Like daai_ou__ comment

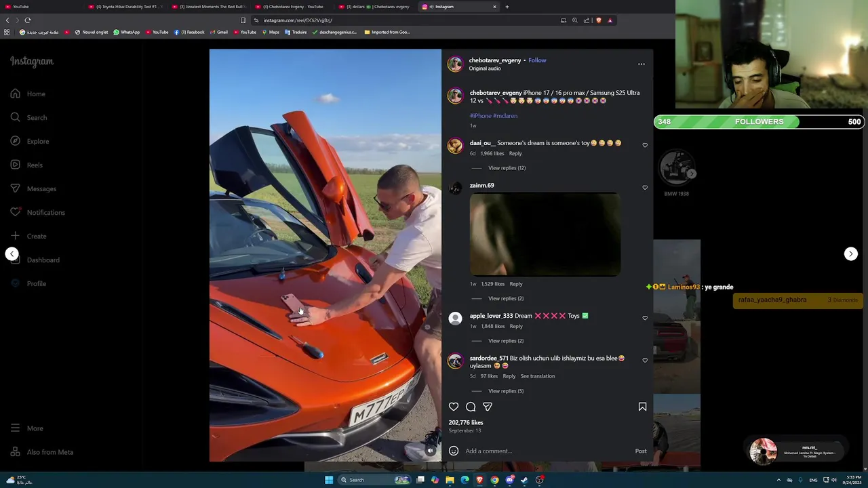[645, 145]
